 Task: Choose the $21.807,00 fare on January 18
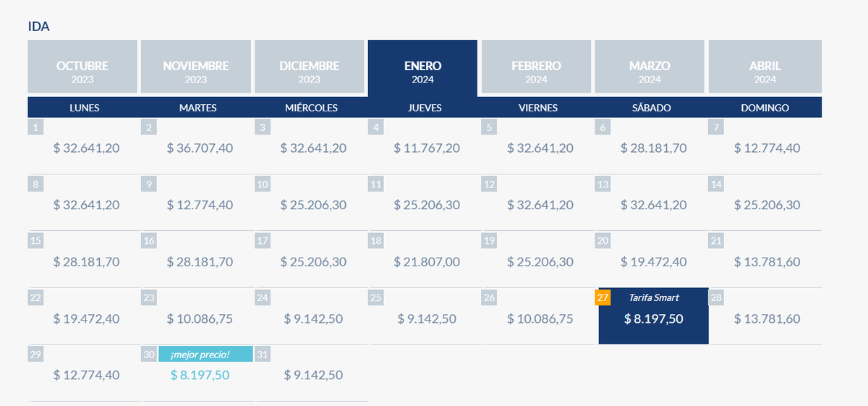click(x=427, y=262)
